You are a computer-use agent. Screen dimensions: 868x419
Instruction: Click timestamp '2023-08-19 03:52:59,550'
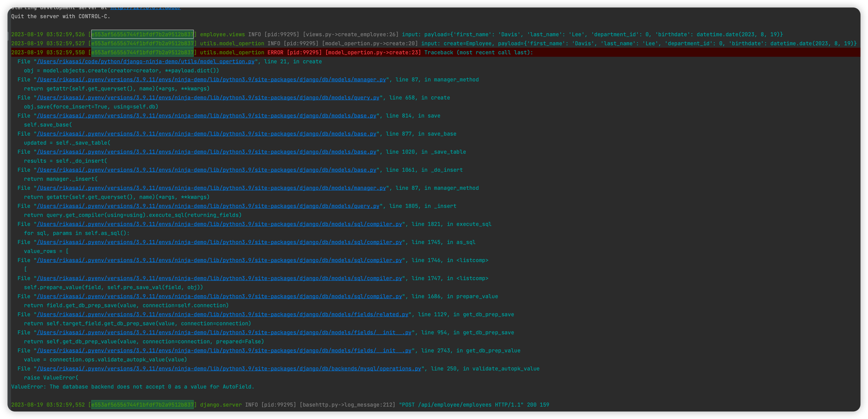(48, 53)
